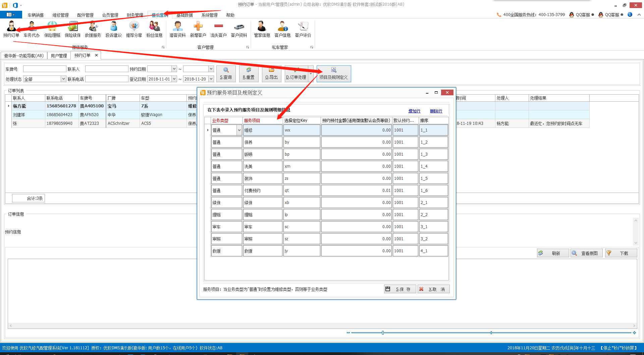Open the 预约订单 ribbon icon
The width and height of the screenshot is (644, 355).
tap(11, 29)
